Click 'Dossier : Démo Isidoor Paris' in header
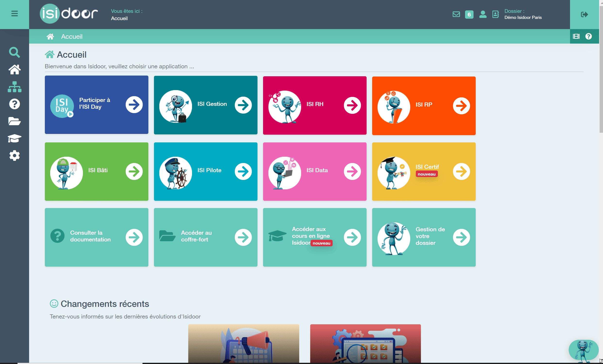The height and width of the screenshot is (364, 603). (523, 14)
